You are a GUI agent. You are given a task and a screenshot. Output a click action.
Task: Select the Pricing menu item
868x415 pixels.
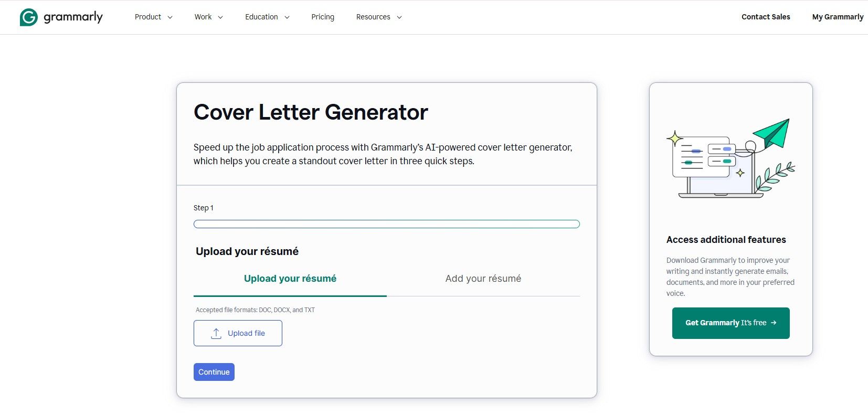point(322,17)
